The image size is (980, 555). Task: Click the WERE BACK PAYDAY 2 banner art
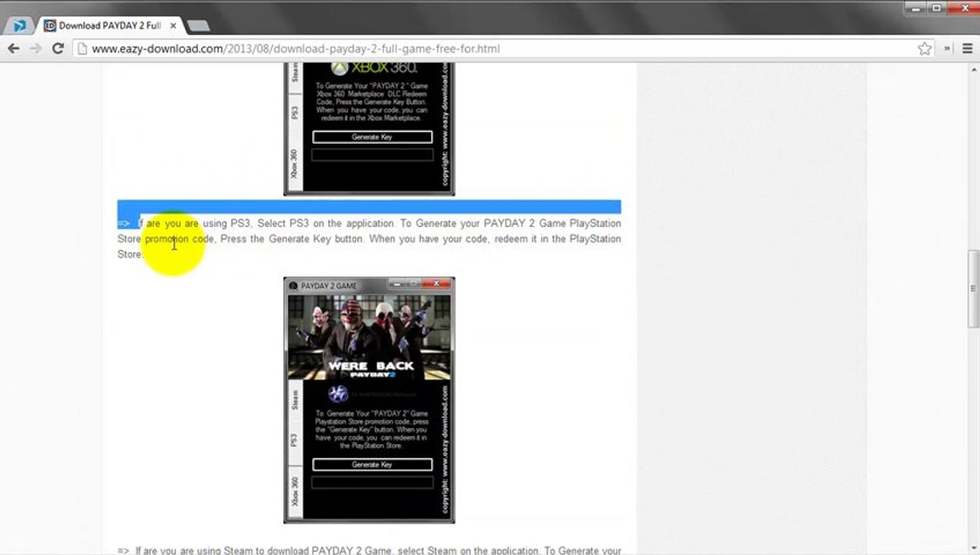369,337
